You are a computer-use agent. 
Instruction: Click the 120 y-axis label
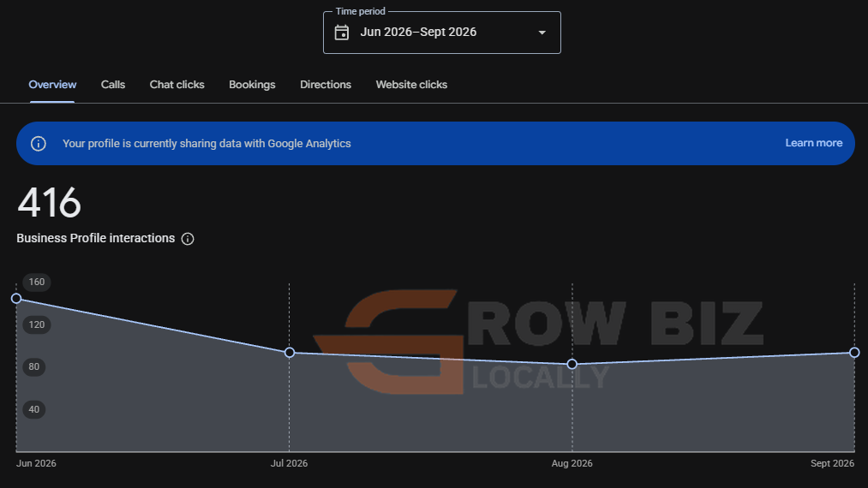tap(37, 324)
